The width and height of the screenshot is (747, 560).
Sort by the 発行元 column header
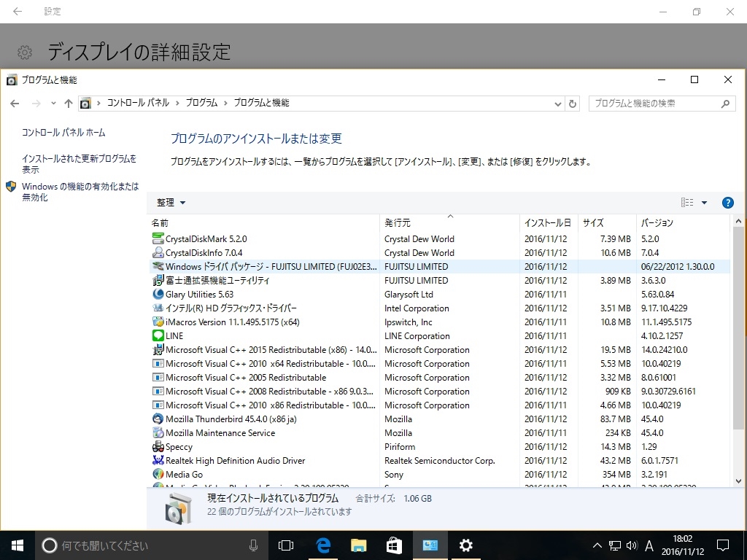click(398, 222)
